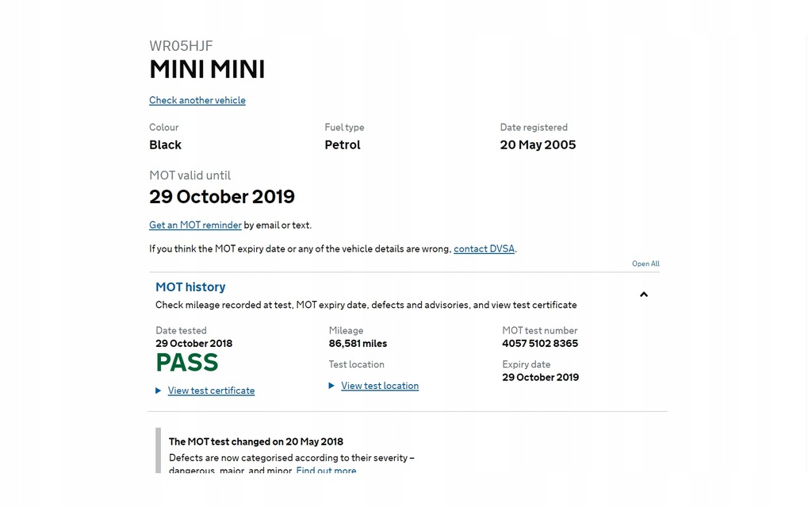
Task: Open the Check another vehicle link
Action: (x=197, y=100)
